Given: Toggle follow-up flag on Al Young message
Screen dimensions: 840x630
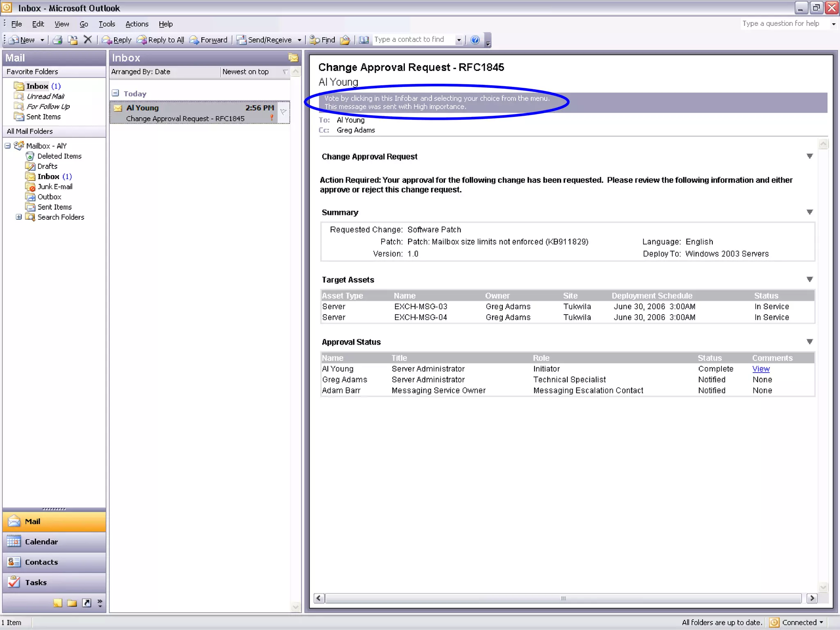Looking at the screenshot, I should [x=283, y=112].
